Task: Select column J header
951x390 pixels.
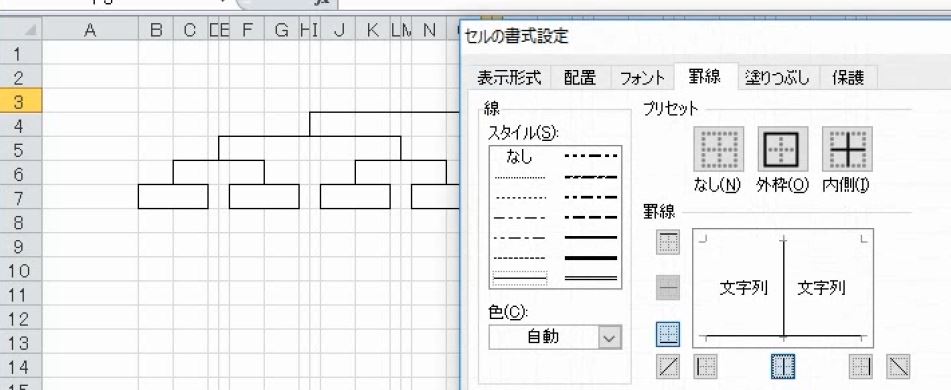Action: tap(338, 30)
